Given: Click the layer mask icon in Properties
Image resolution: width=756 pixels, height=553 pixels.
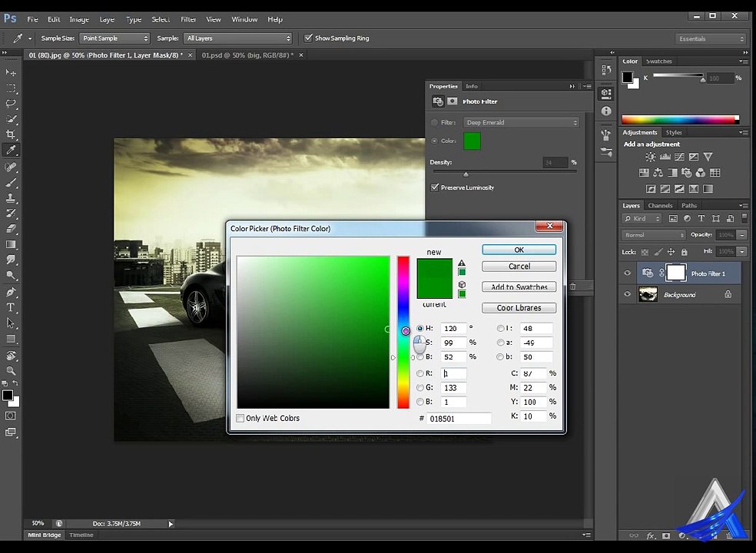Looking at the screenshot, I should pyautogui.click(x=453, y=101).
